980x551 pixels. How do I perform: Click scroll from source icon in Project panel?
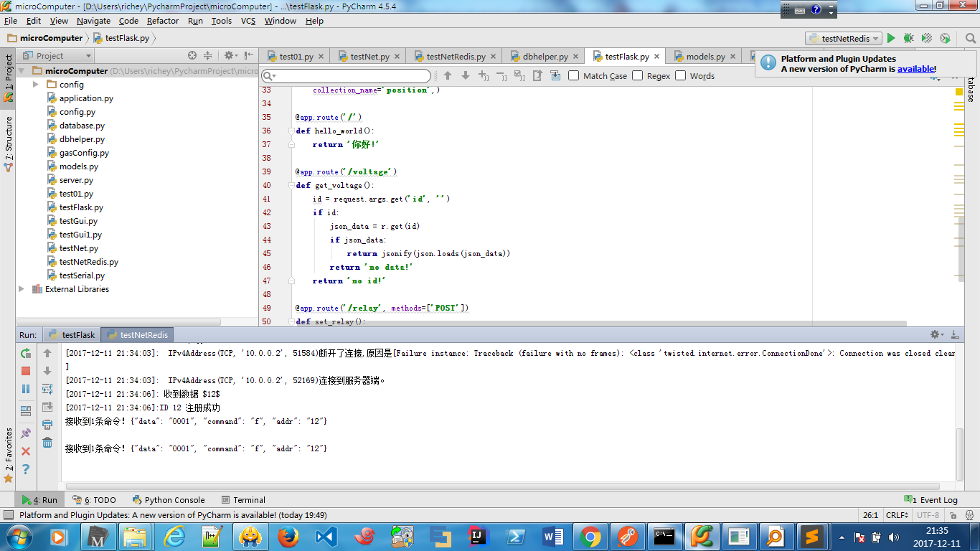click(192, 55)
